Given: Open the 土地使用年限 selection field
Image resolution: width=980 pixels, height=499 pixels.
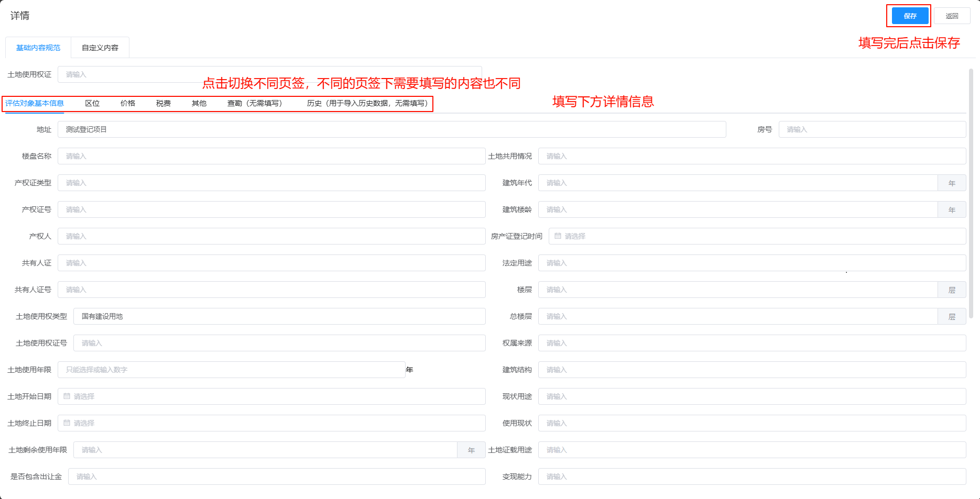Looking at the screenshot, I should (231, 369).
